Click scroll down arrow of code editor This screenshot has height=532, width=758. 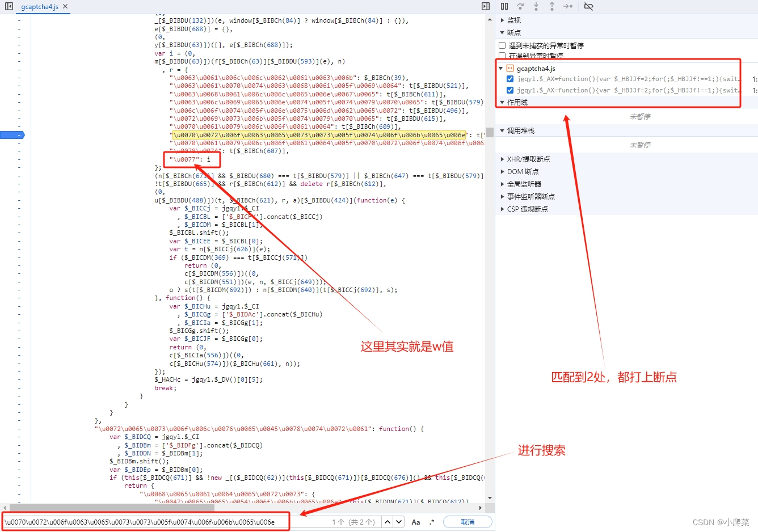490,499
